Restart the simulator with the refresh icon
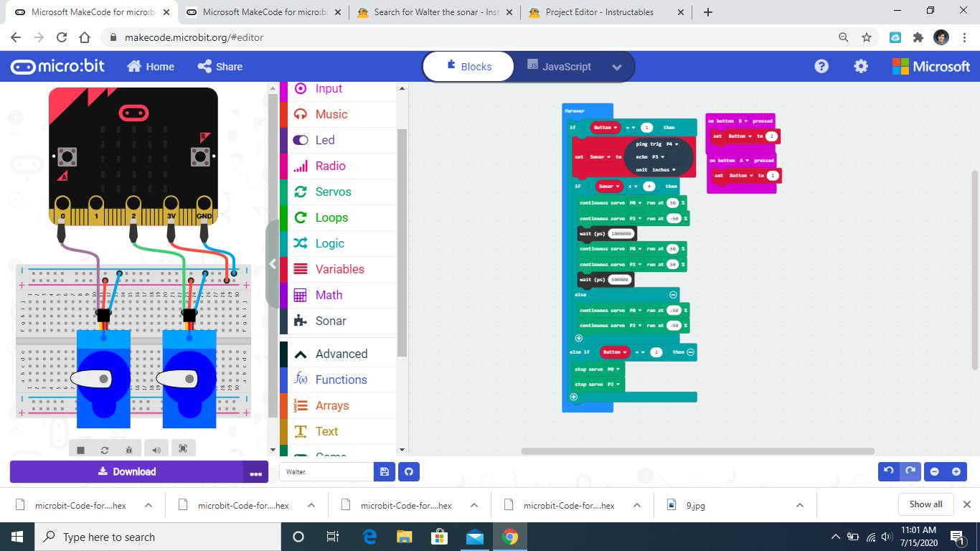The image size is (980, 551). (105, 449)
